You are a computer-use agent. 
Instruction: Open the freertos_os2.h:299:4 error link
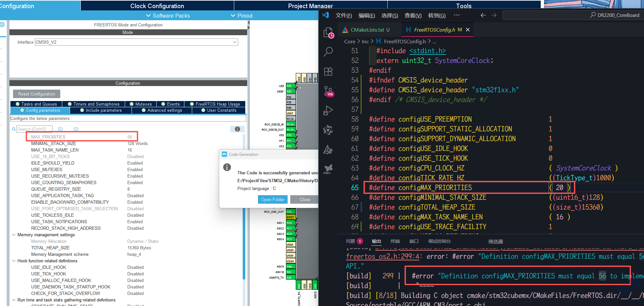[x=383, y=256]
